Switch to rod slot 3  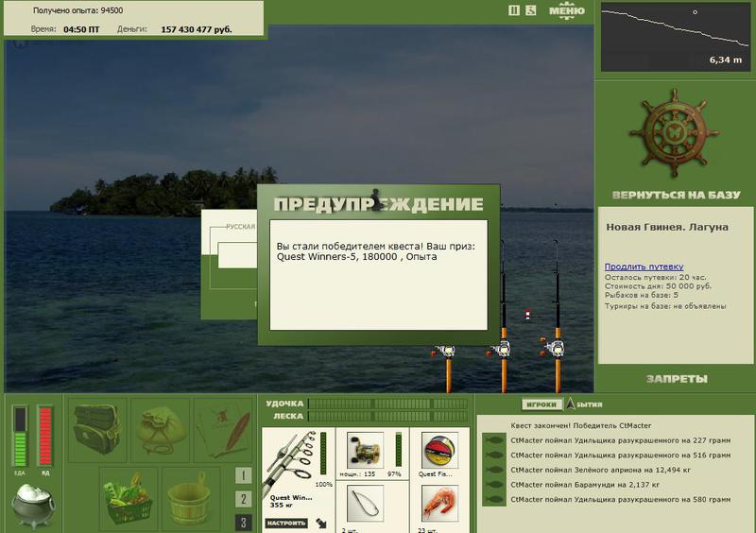coord(243,523)
